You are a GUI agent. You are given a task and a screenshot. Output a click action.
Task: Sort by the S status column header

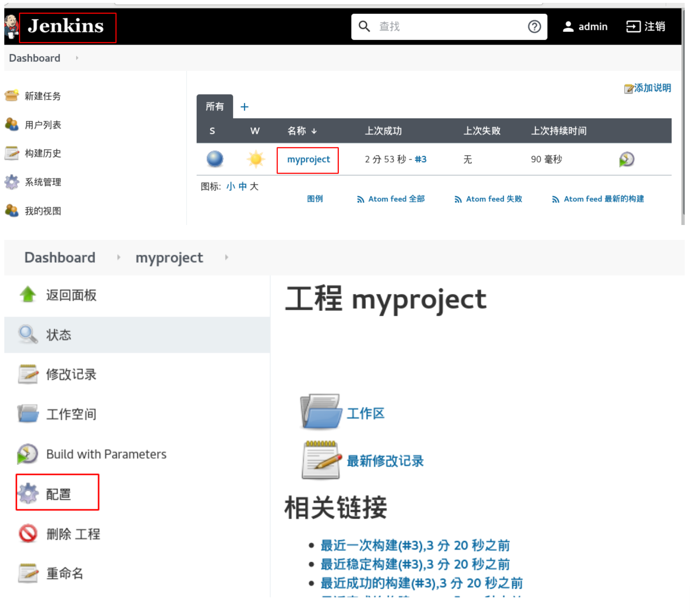(212, 131)
